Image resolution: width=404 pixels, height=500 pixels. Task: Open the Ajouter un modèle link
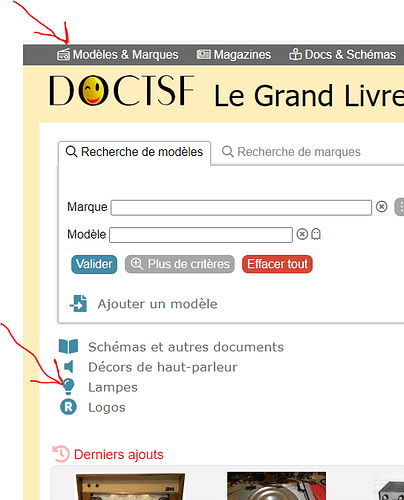(x=157, y=304)
